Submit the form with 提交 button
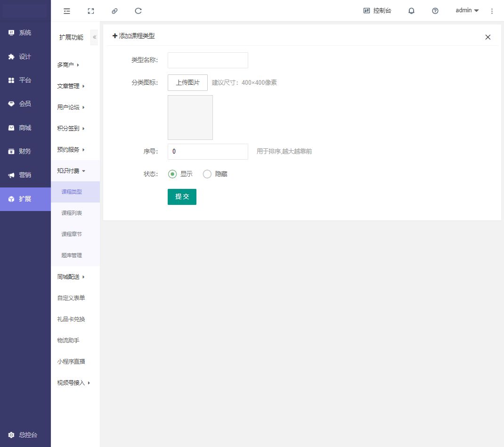This screenshot has height=447, width=504. pyautogui.click(x=182, y=197)
